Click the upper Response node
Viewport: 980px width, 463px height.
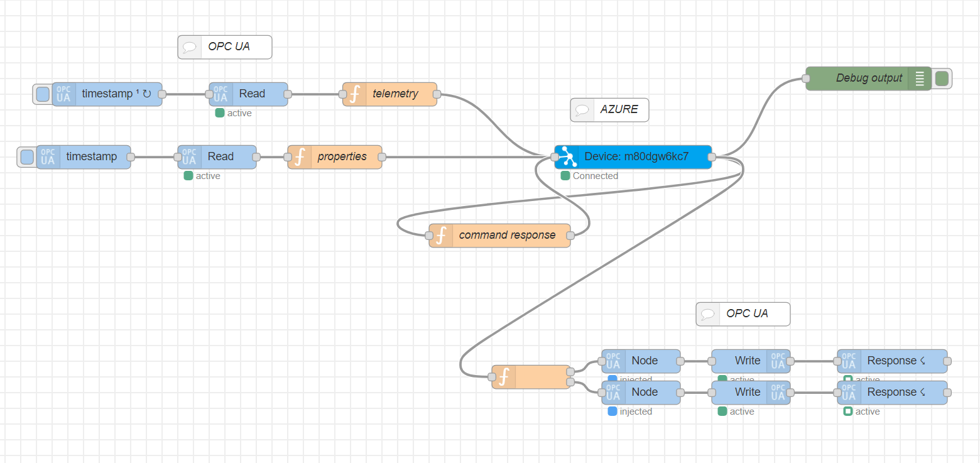click(893, 361)
